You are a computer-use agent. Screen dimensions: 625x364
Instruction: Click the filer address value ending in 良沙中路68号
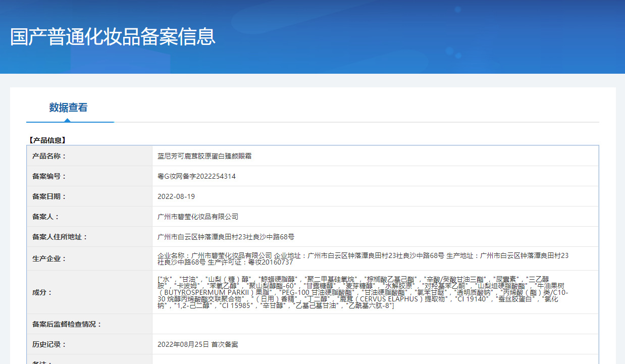(226, 237)
